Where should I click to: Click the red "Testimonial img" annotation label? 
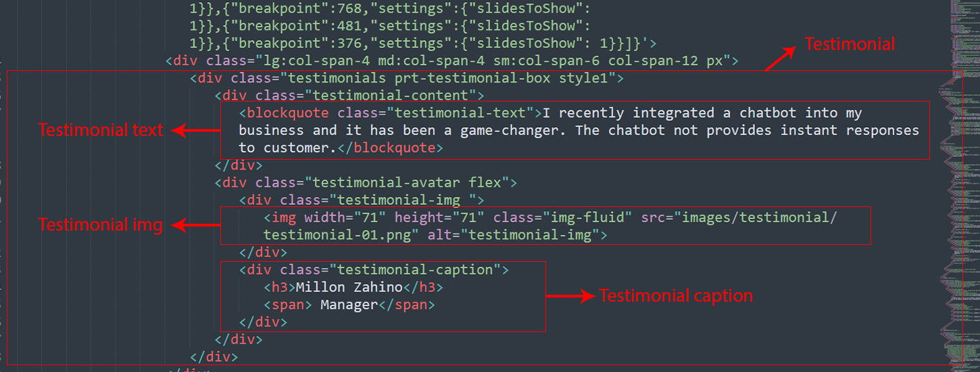[x=101, y=225]
